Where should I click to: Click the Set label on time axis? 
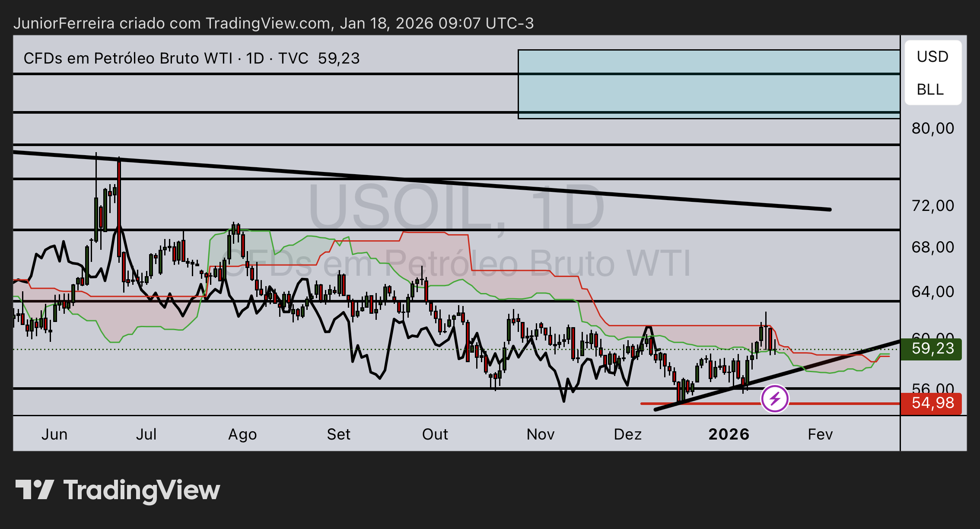click(x=338, y=434)
